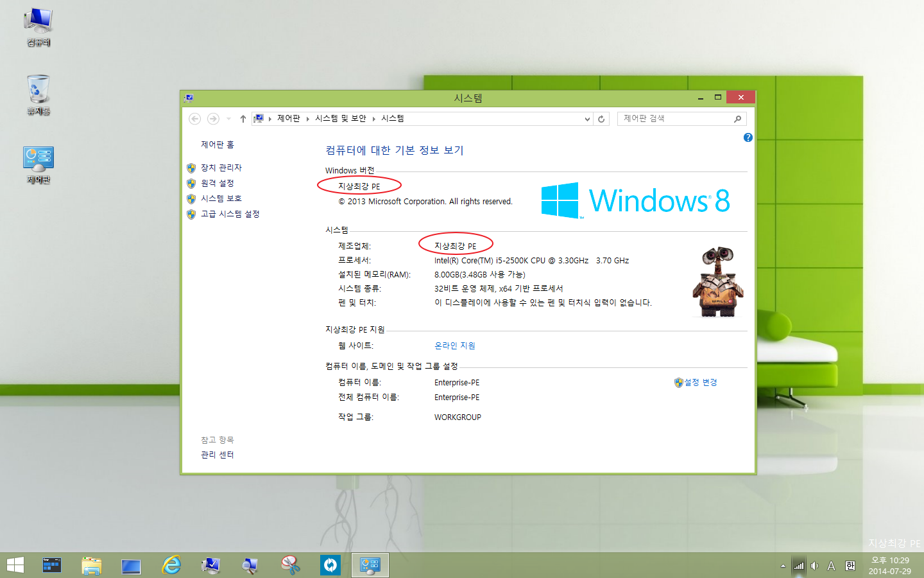Click the volume speaker tray icon

(814, 566)
